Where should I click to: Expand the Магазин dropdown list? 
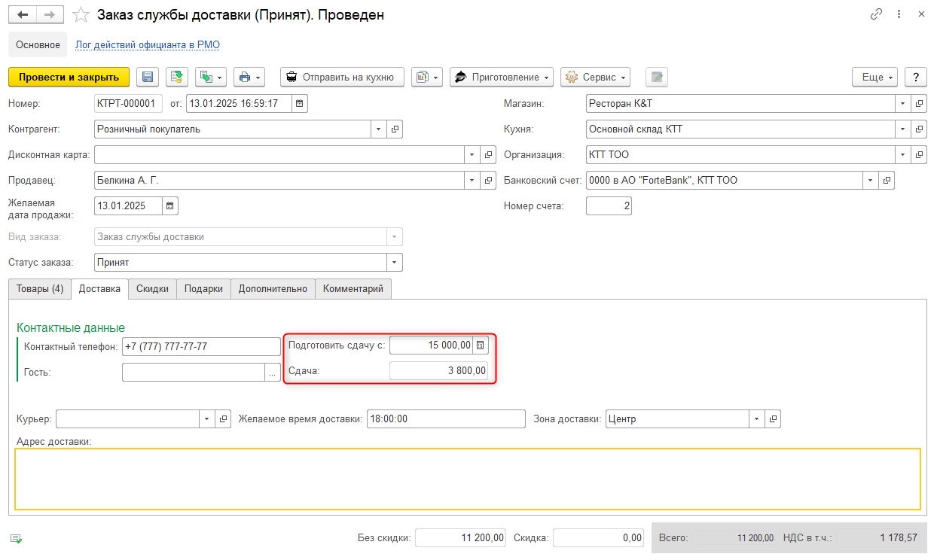tap(902, 103)
